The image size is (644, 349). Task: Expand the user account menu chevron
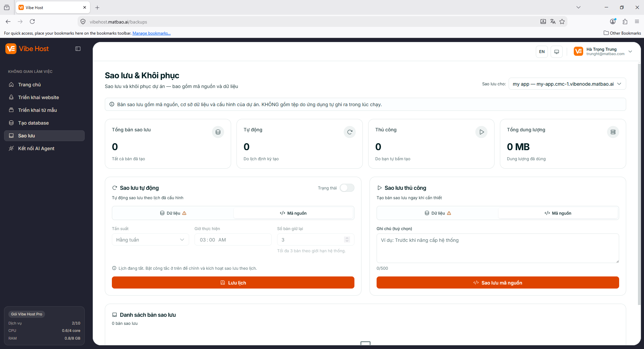coord(630,51)
